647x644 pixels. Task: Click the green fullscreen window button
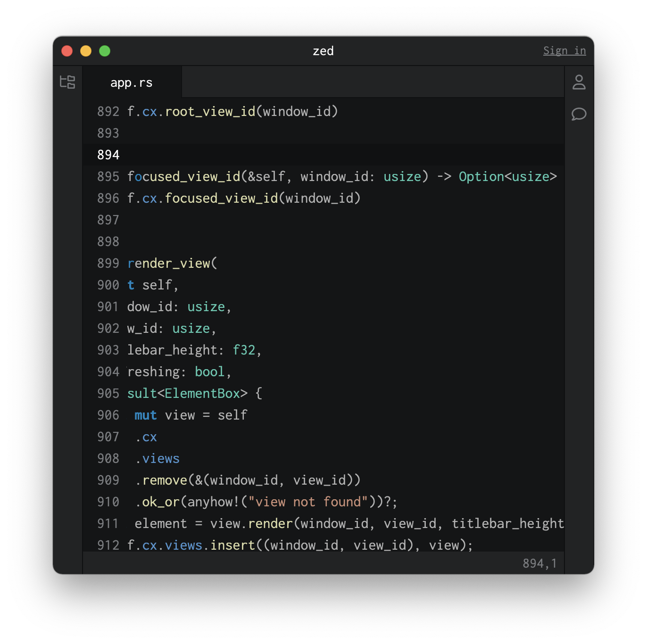pyautogui.click(x=105, y=51)
